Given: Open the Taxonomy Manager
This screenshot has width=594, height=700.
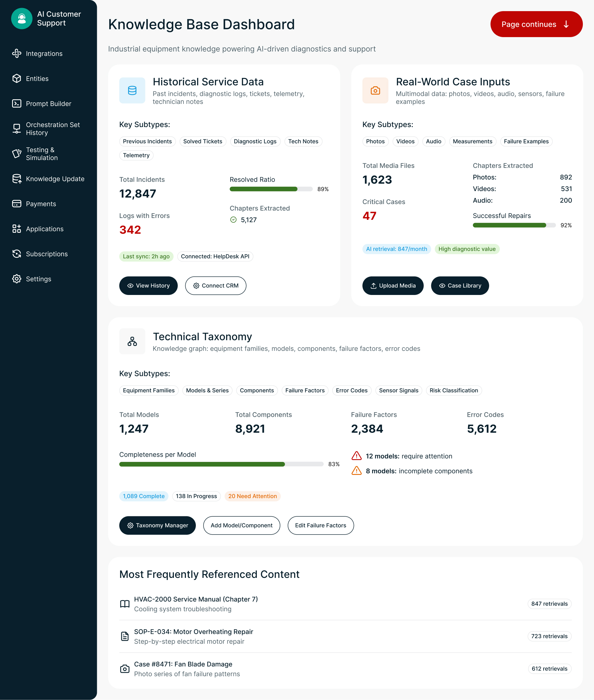Looking at the screenshot, I should coord(157,525).
